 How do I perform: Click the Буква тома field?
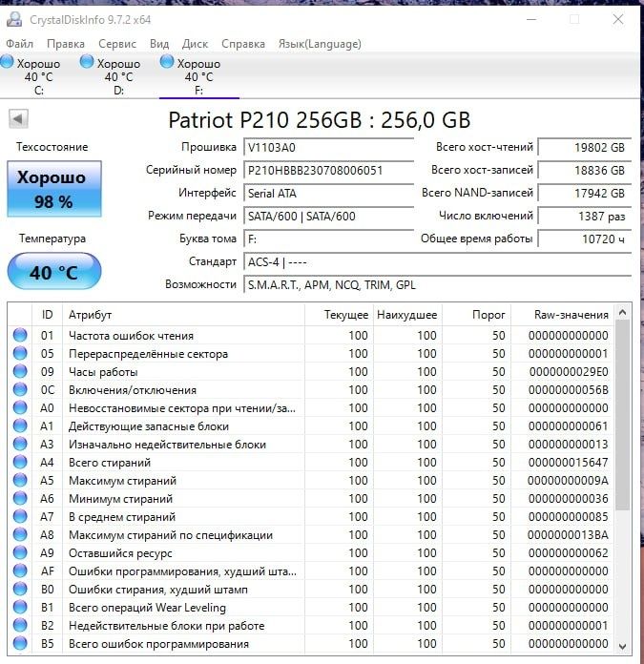click(x=329, y=239)
